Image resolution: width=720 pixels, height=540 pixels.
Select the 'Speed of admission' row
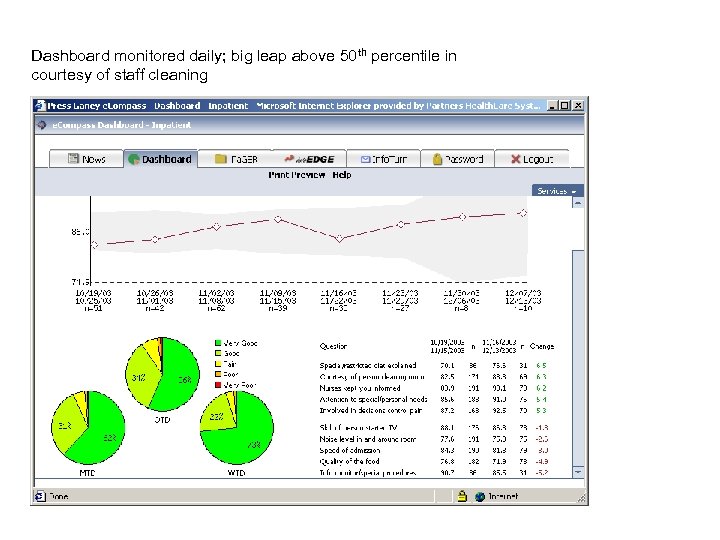433,450
